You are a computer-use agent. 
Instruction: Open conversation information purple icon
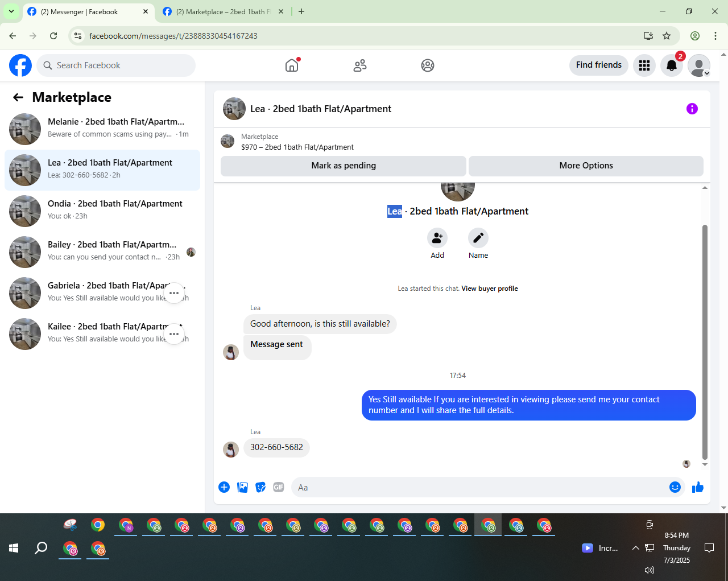pos(692,109)
